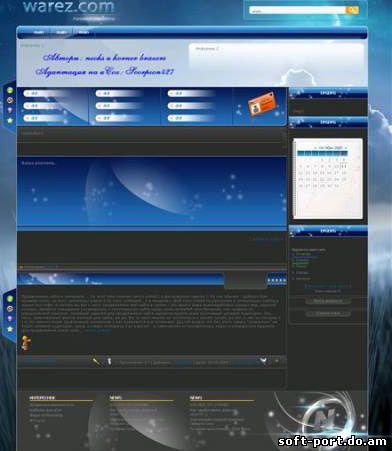Click the white bird icon in post footer
Image resolution: width=392 pixels, height=451 pixels.
pyautogui.click(x=263, y=361)
